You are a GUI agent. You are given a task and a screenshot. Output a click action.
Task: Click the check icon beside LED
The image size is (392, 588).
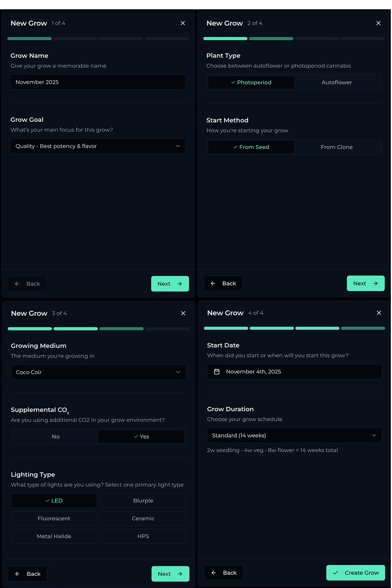pyautogui.click(x=47, y=501)
